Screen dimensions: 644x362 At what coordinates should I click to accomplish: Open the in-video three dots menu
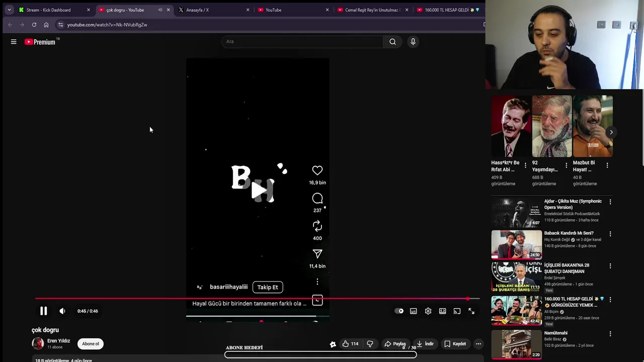click(x=317, y=282)
